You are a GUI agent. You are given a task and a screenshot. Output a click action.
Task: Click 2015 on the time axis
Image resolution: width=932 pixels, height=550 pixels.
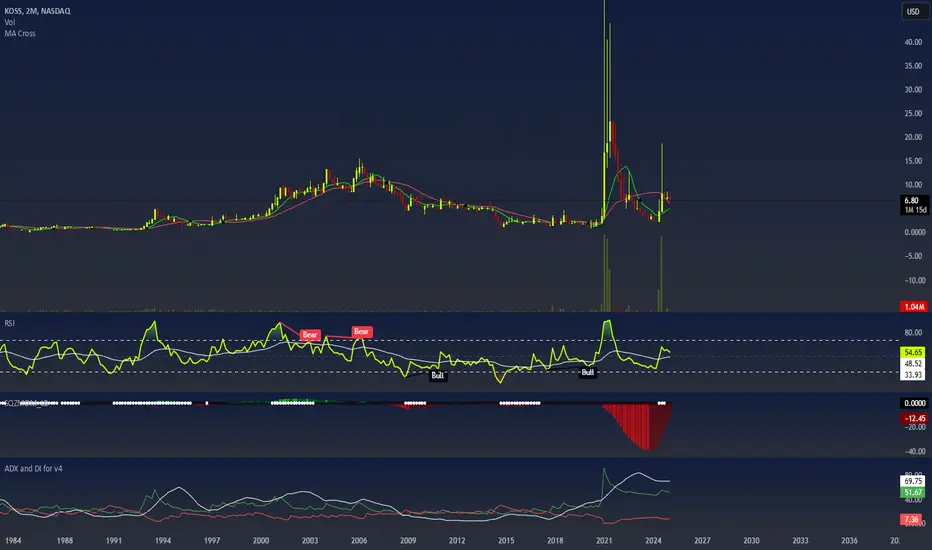point(506,540)
